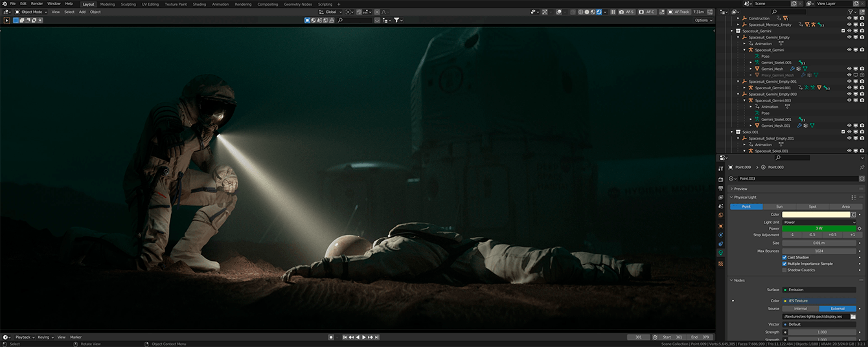
Task: Click the Tool properties tab icon
Action: tap(721, 168)
